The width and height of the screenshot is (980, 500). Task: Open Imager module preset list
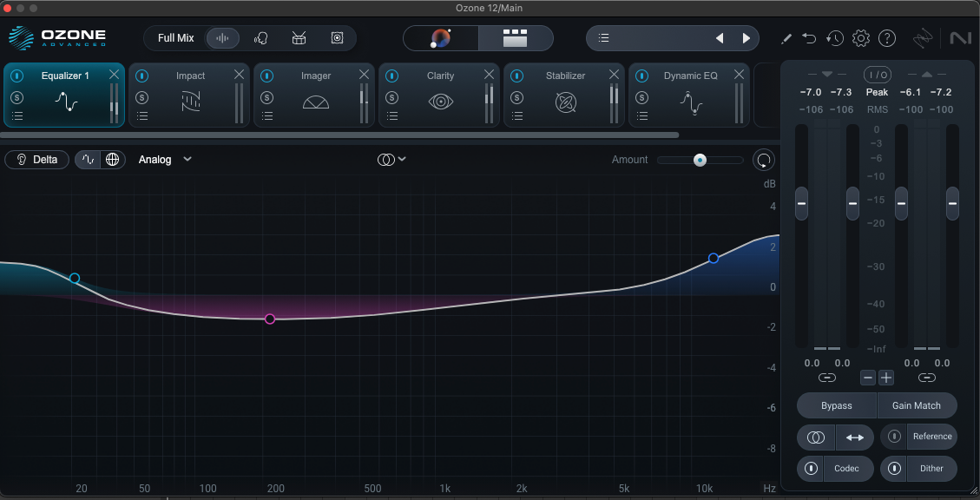tap(267, 115)
